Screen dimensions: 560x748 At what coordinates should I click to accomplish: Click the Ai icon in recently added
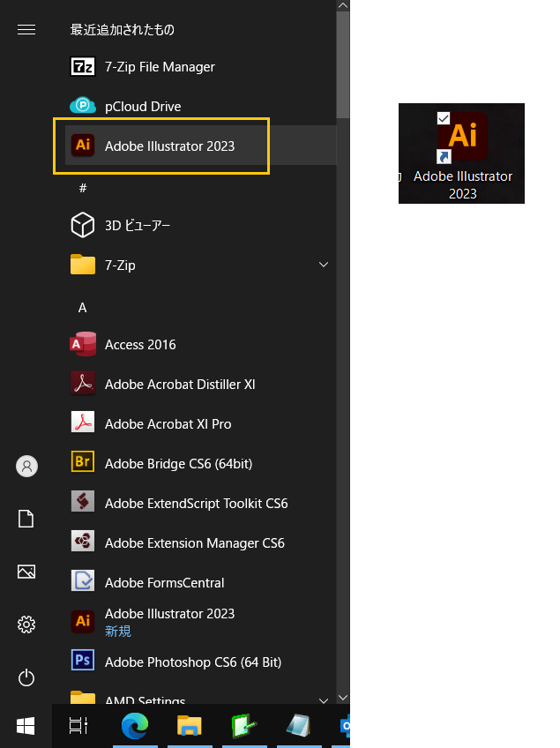pyautogui.click(x=83, y=145)
